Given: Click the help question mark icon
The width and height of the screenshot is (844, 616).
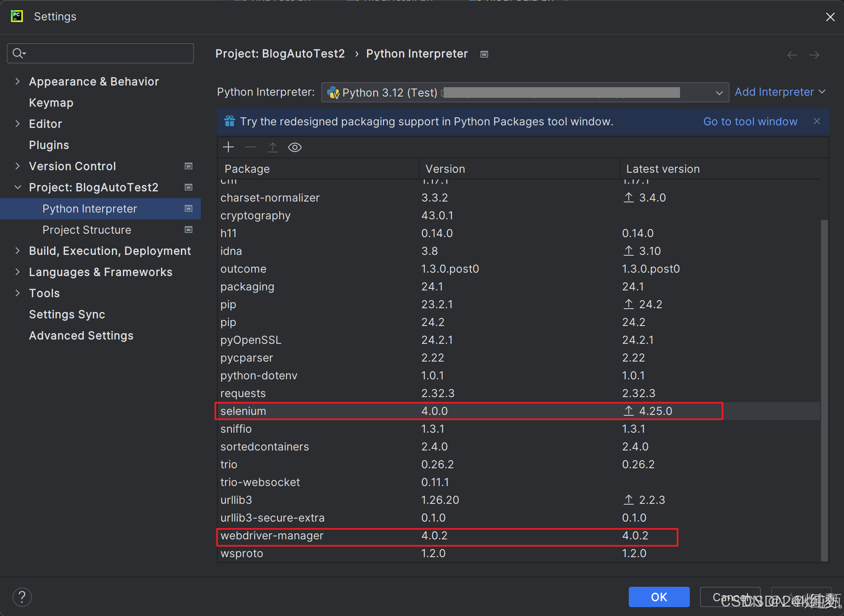Looking at the screenshot, I should [22, 597].
